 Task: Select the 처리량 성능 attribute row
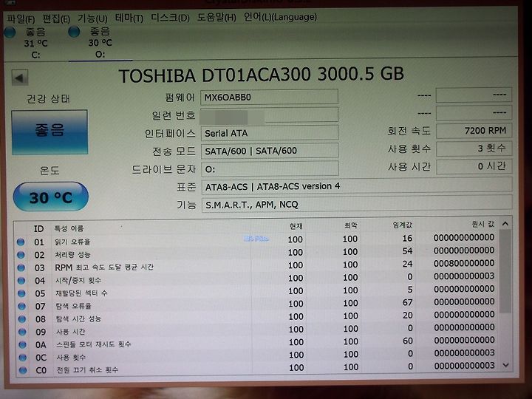(256, 253)
